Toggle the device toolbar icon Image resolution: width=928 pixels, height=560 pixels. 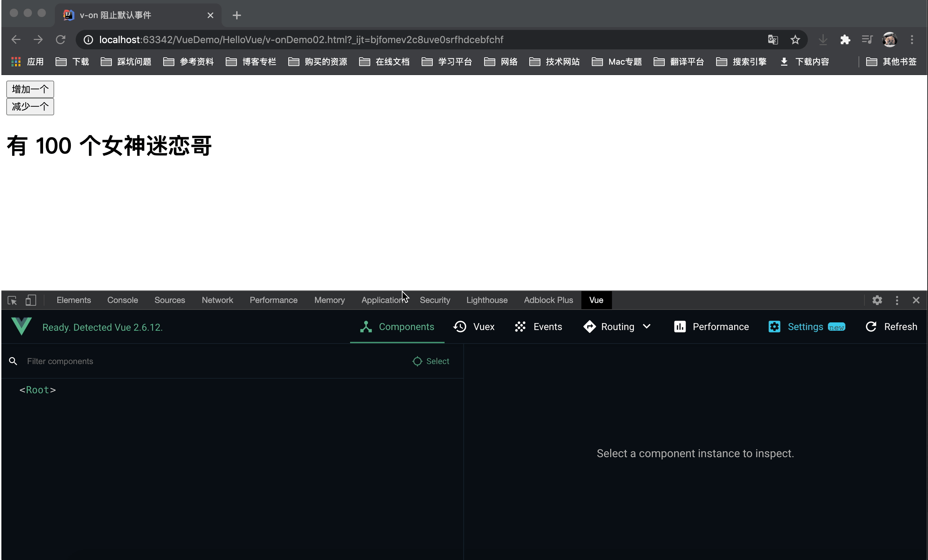(x=31, y=300)
